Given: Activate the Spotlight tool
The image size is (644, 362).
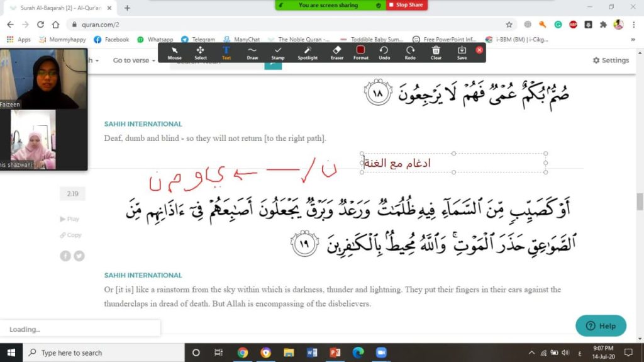Looking at the screenshot, I should pos(308,52).
